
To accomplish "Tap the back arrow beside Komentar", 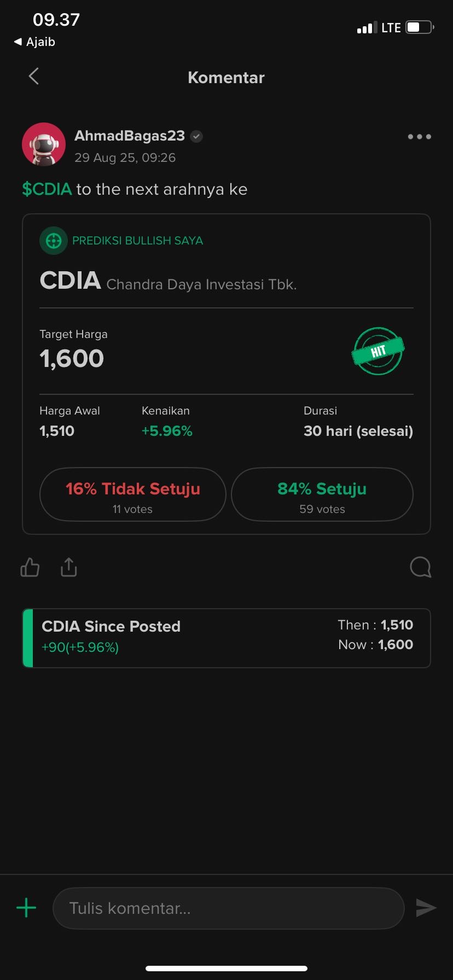I will click(34, 77).
